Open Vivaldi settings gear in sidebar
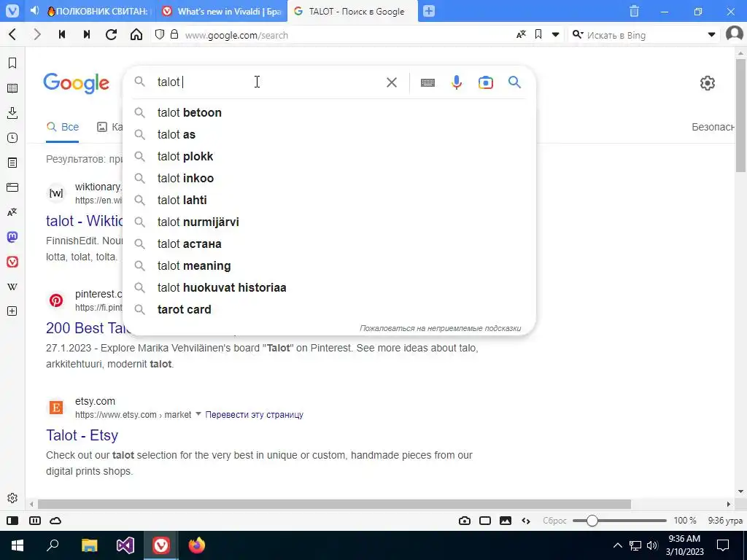This screenshot has width=747, height=560. (x=12, y=497)
